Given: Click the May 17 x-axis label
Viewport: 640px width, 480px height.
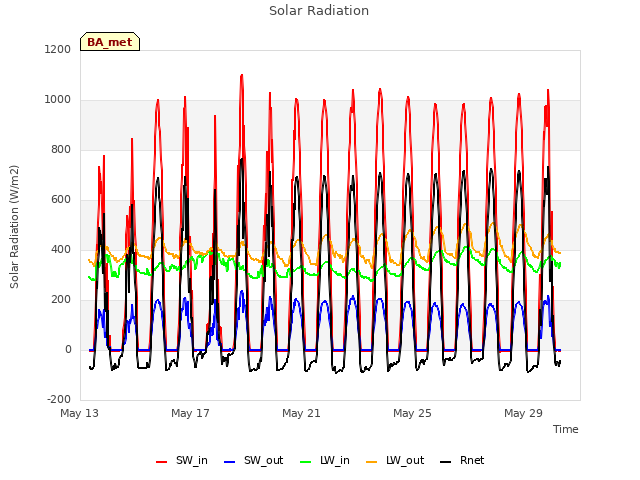Looking at the screenshot, I should (190, 413).
